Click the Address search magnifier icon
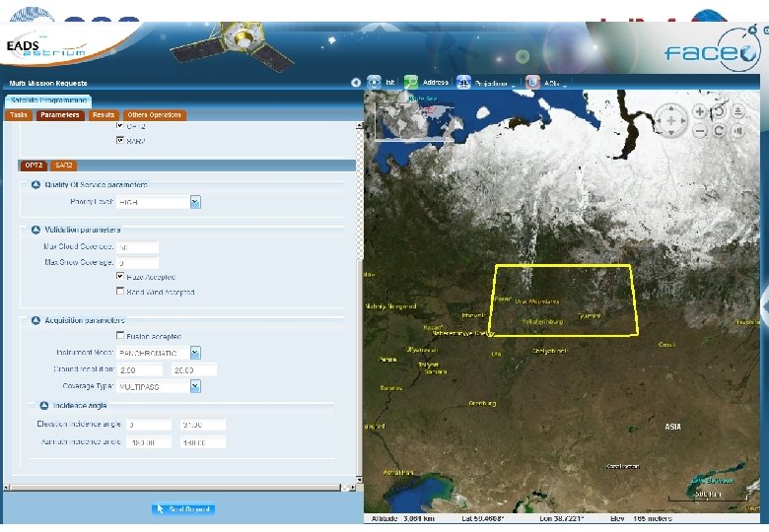 point(411,83)
